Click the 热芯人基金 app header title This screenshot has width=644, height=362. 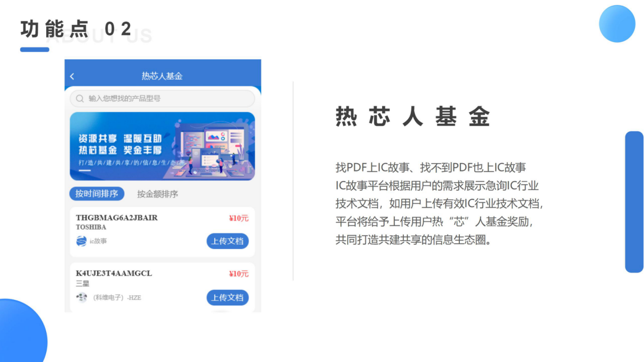(162, 76)
